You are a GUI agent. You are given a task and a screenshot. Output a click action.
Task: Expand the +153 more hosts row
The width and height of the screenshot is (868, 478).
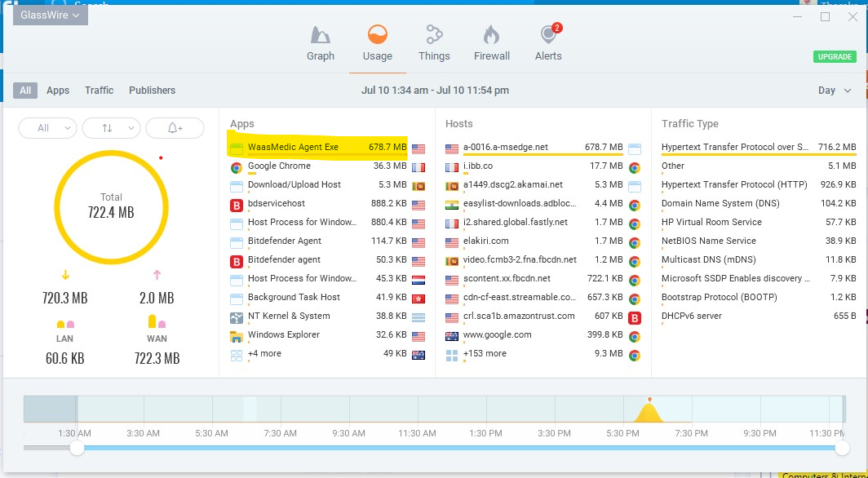tap(543, 353)
